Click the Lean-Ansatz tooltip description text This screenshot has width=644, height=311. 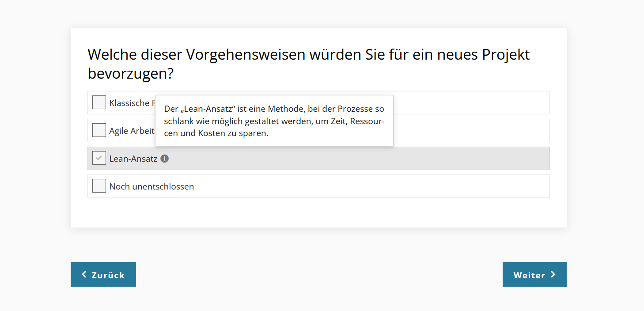274,121
